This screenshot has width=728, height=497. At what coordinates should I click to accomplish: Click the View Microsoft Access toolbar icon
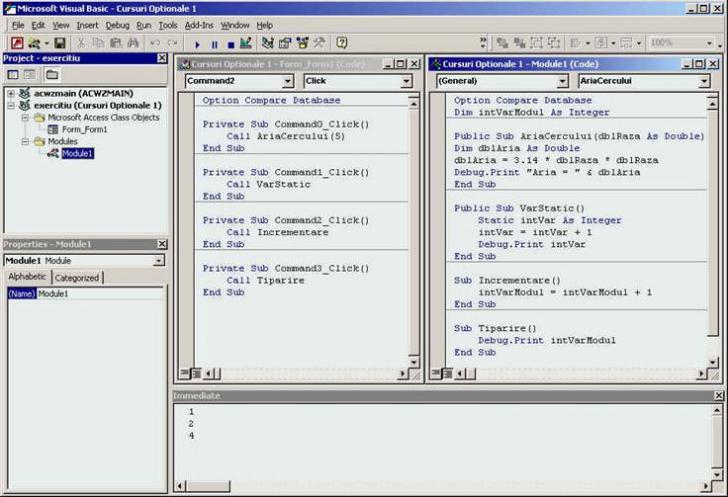coord(17,43)
